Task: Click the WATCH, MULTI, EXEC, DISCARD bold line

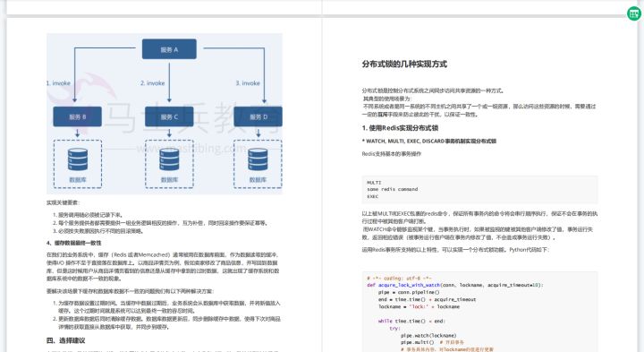Action: pos(429,141)
